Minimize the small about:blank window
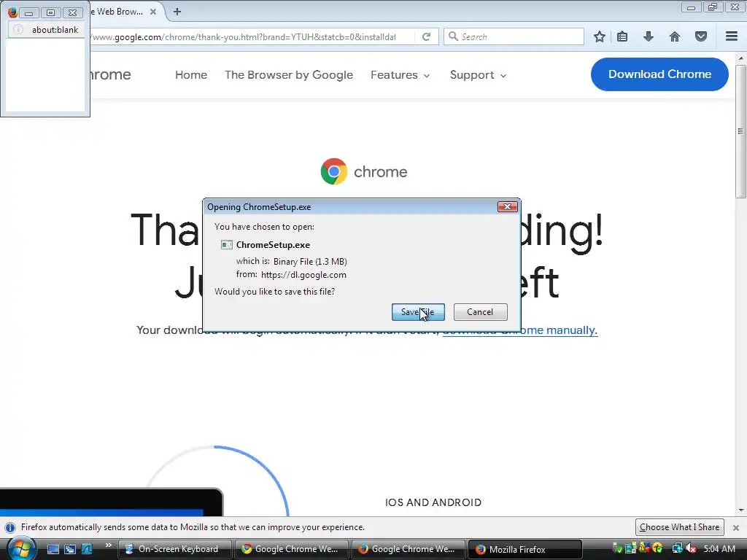This screenshot has width=747, height=560. [x=28, y=12]
